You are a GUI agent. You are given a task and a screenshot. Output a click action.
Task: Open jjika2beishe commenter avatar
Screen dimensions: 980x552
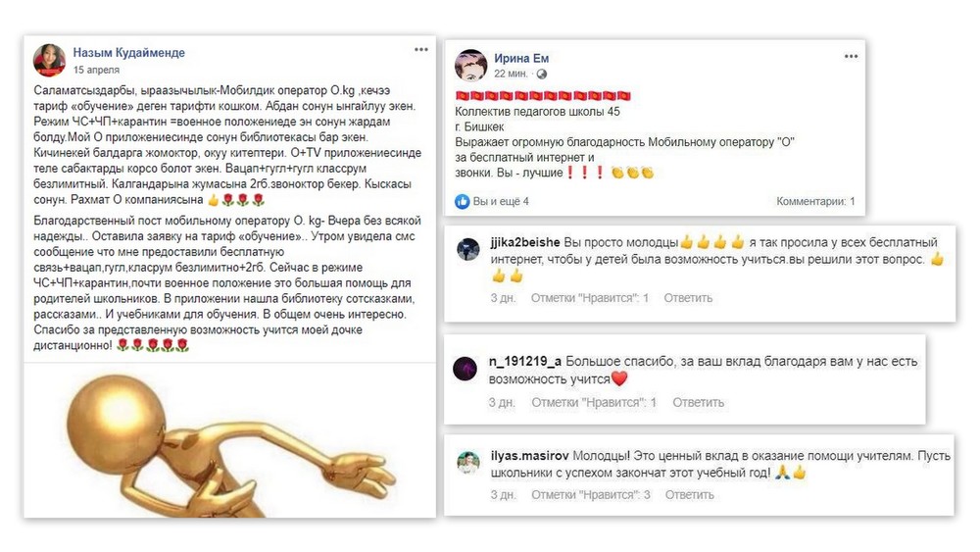(468, 249)
